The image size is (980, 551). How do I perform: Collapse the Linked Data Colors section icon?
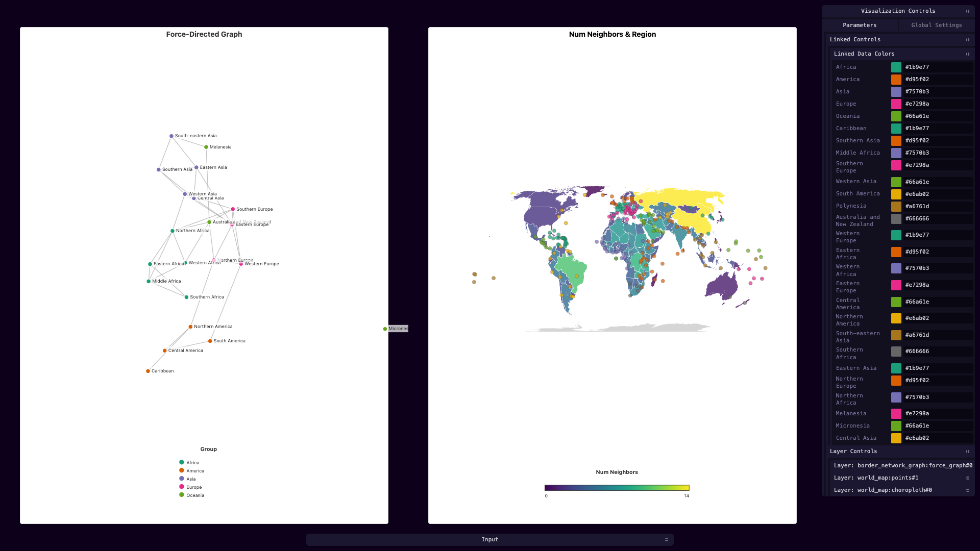coord(967,54)
